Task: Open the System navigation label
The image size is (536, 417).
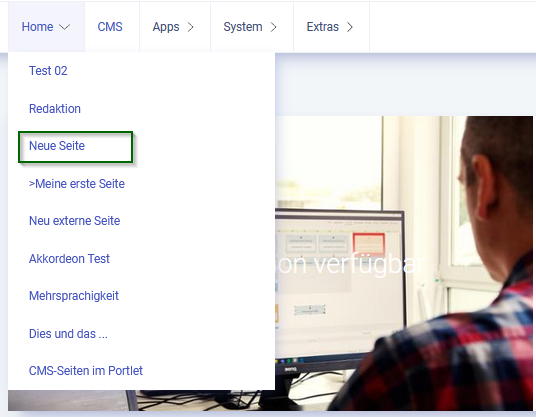Action: [243, 27]
